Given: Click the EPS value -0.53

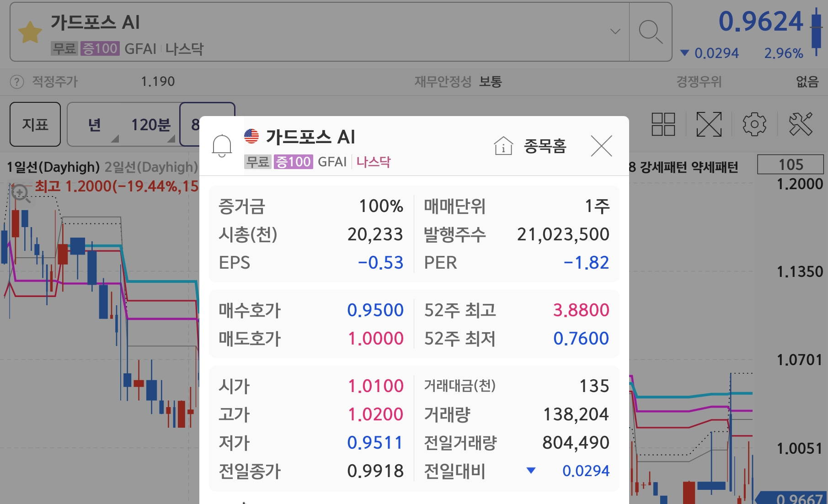Looking at the screenshot, I should [x=381, y=263].
